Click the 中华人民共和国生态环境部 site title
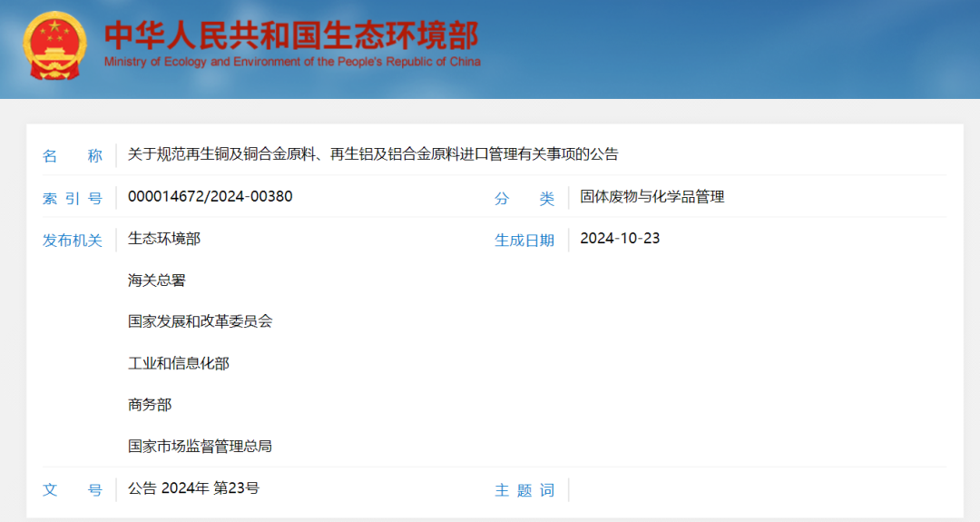 (290, 34)
